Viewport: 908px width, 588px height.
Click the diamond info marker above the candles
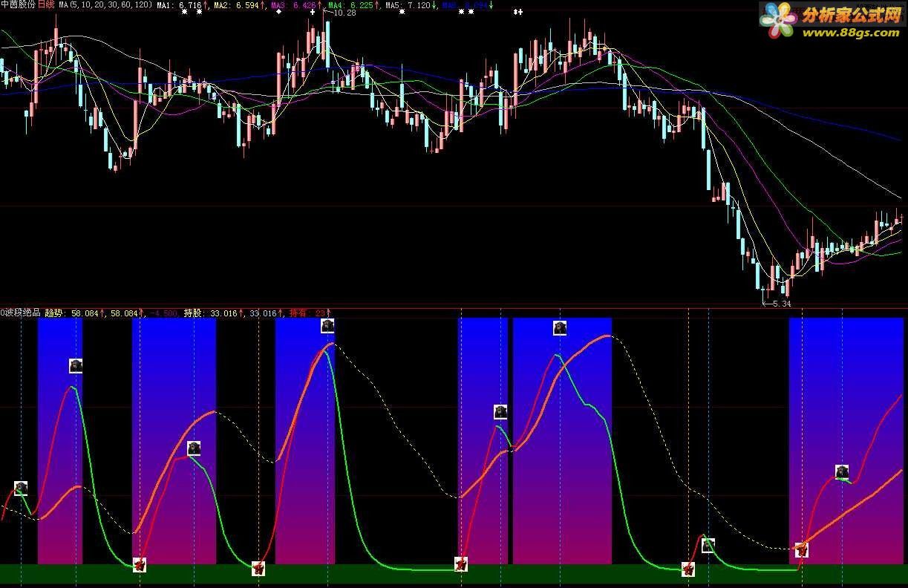[x=278, y=12]
